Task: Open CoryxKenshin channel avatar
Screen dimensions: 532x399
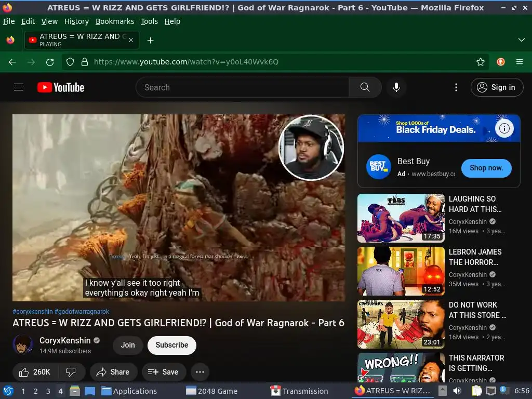Action: [23, 344]
